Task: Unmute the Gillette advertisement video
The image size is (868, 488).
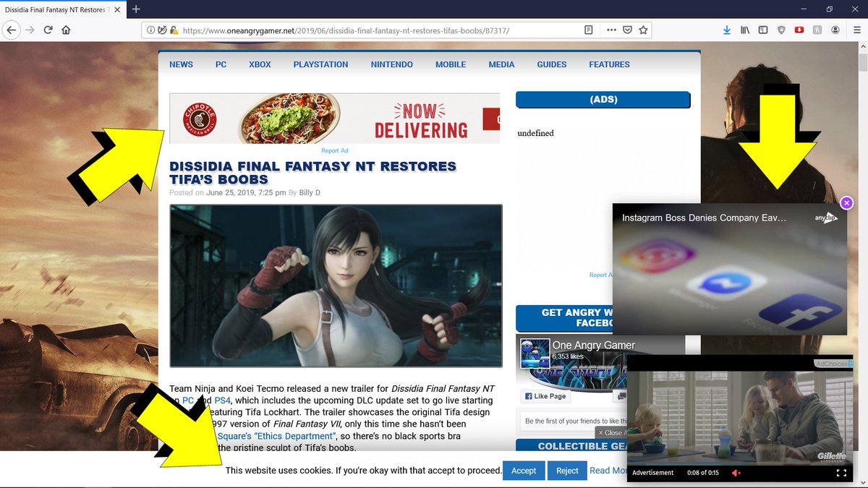Action: click(x=736, y=473)
